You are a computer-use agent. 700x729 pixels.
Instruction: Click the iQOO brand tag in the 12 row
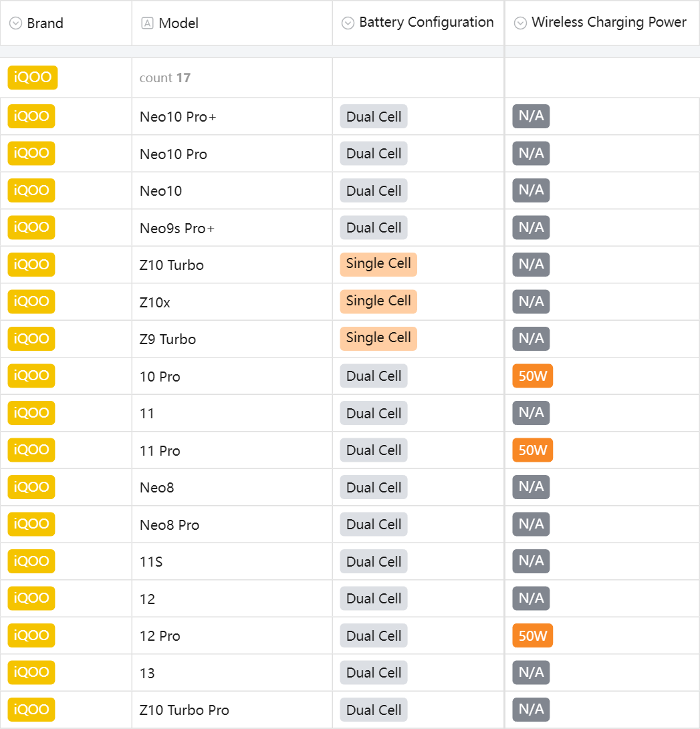coord(31,598)
